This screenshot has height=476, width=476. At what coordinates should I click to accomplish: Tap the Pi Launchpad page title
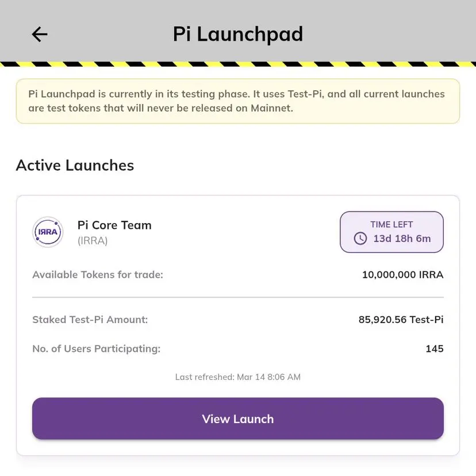click(x=238, y=34)
